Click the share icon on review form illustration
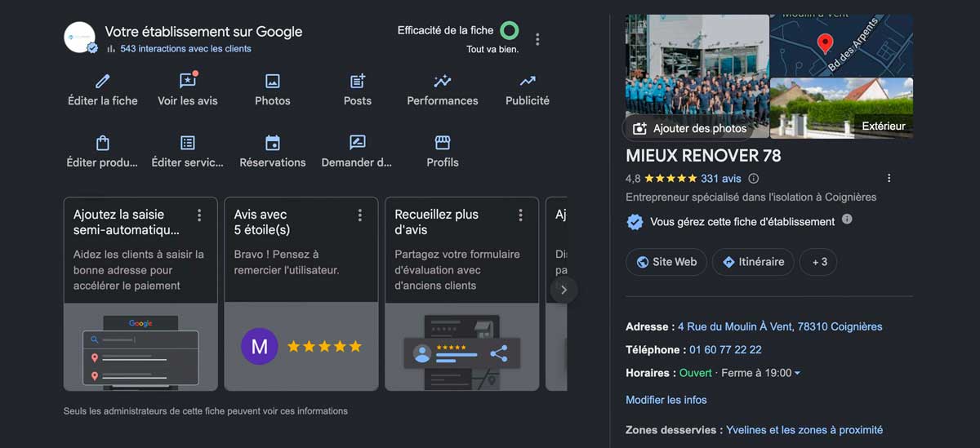 [x=499, y=353]
